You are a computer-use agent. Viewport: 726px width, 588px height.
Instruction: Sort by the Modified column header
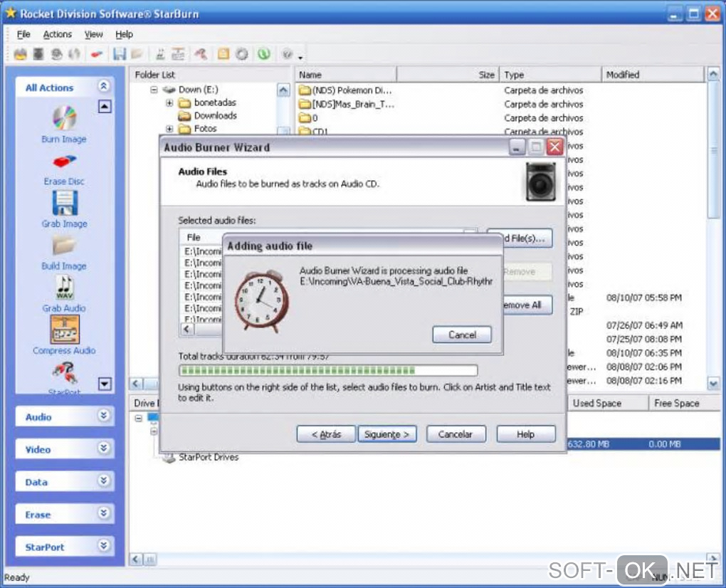pyautogui.click(x=653, y=75)
